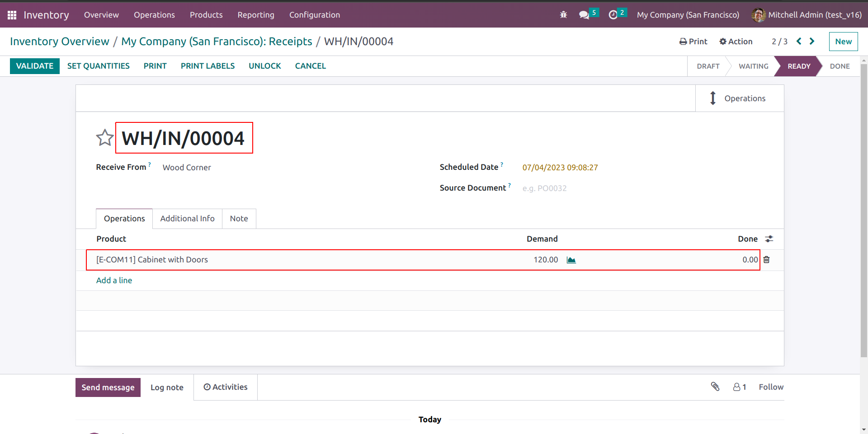
Task: Open the Operations stat button
Action: click(x=740, y=98)
